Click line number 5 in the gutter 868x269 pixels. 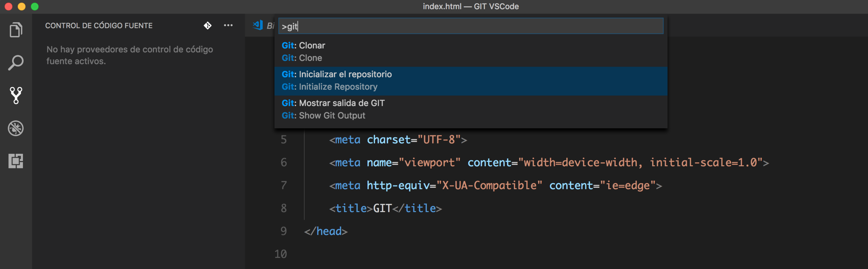pyautogui.click(x=284, y=140)
